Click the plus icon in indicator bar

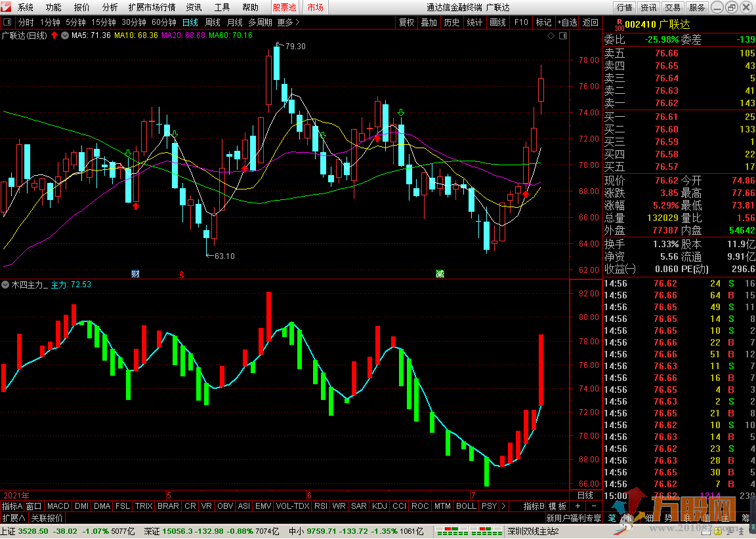(x=577, y=506)
